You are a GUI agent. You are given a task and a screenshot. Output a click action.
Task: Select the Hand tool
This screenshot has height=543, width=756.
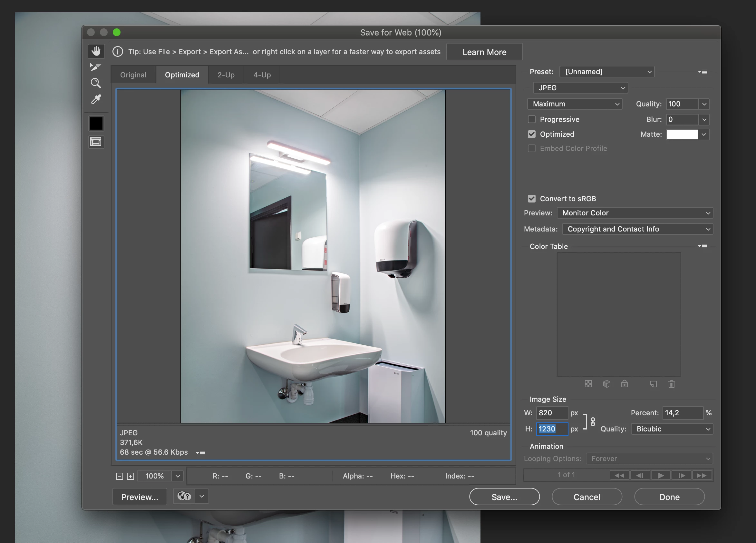(x=96, y=51)
